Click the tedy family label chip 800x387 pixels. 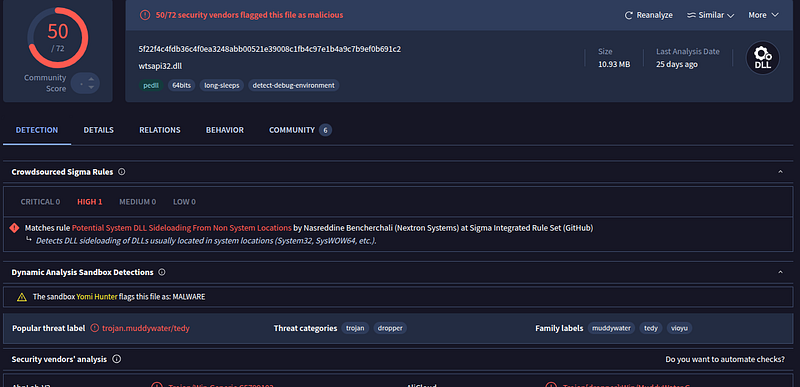[651, 328]
